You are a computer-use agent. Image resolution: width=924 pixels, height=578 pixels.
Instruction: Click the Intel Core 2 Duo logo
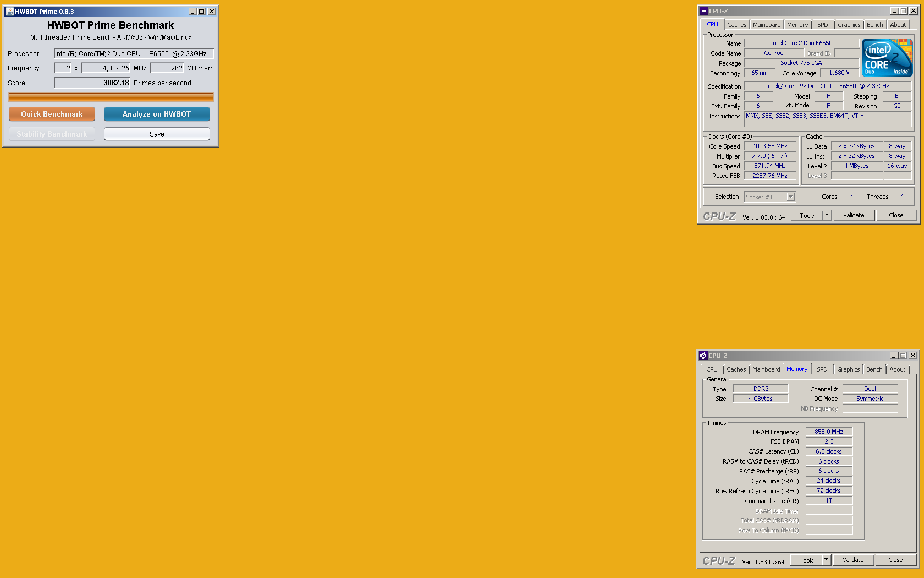pos(887,58)
